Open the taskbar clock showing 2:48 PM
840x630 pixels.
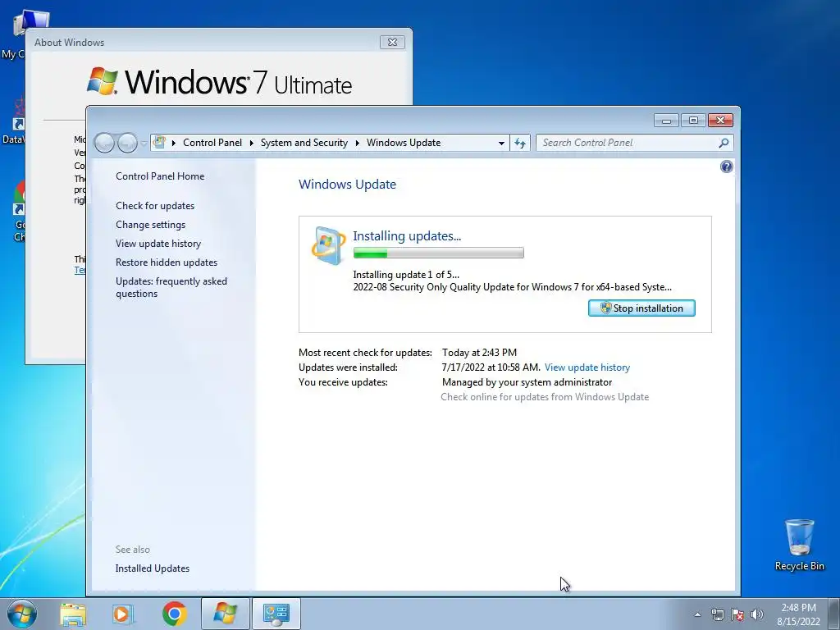click(798, 614)
